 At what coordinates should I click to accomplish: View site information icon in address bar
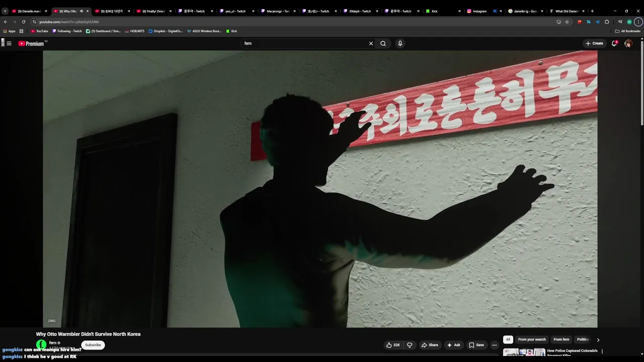(34, 22)
